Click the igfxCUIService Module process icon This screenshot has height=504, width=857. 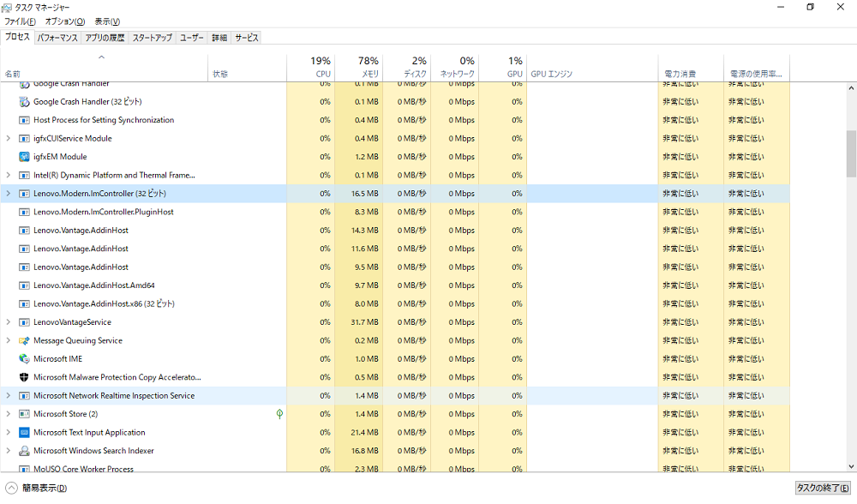24,139
